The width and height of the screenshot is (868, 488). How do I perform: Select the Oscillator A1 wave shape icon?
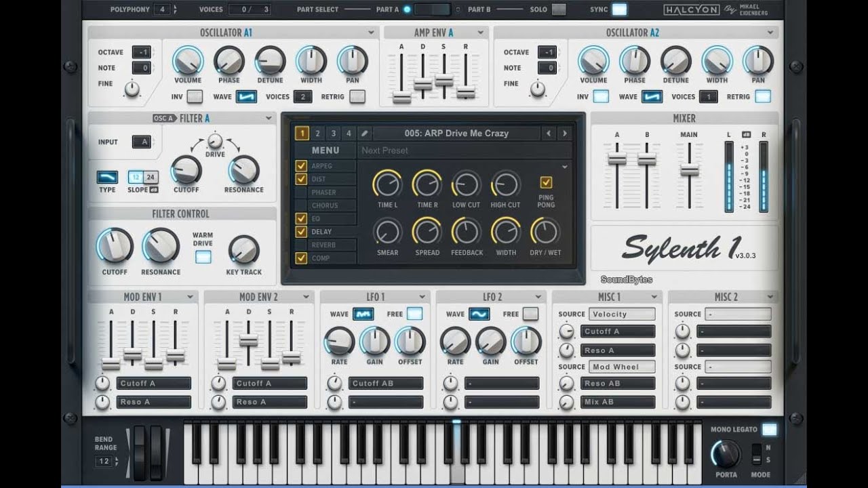tap(246, 97)
